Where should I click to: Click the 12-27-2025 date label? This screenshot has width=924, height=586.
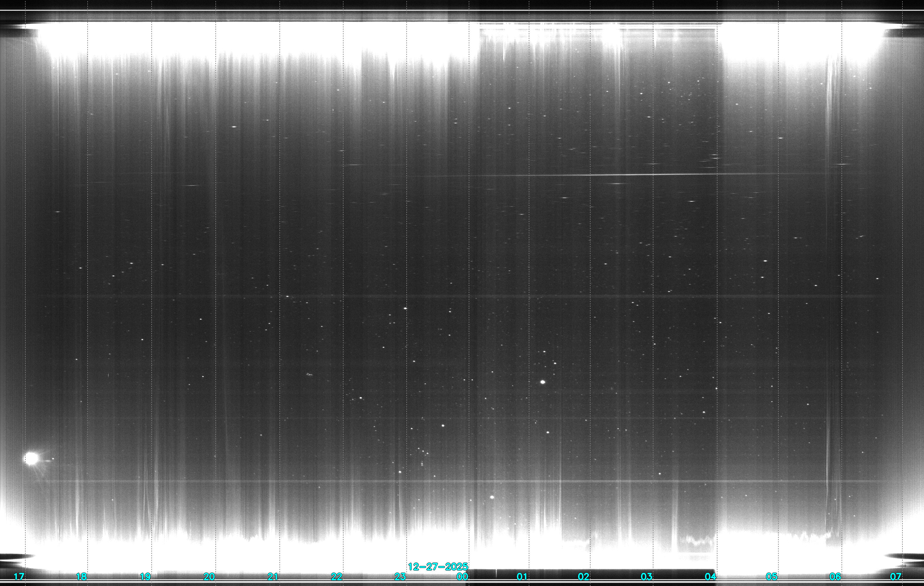[438, 567]
